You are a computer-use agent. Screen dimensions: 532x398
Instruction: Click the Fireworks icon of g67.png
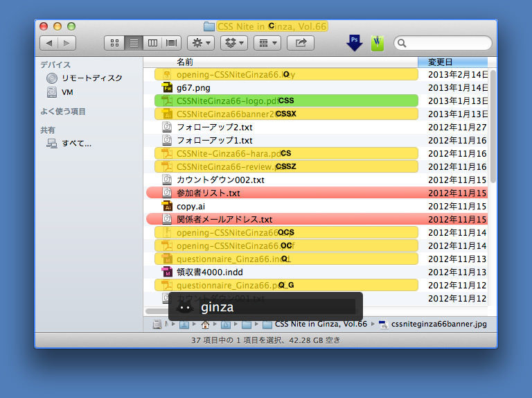167,87
